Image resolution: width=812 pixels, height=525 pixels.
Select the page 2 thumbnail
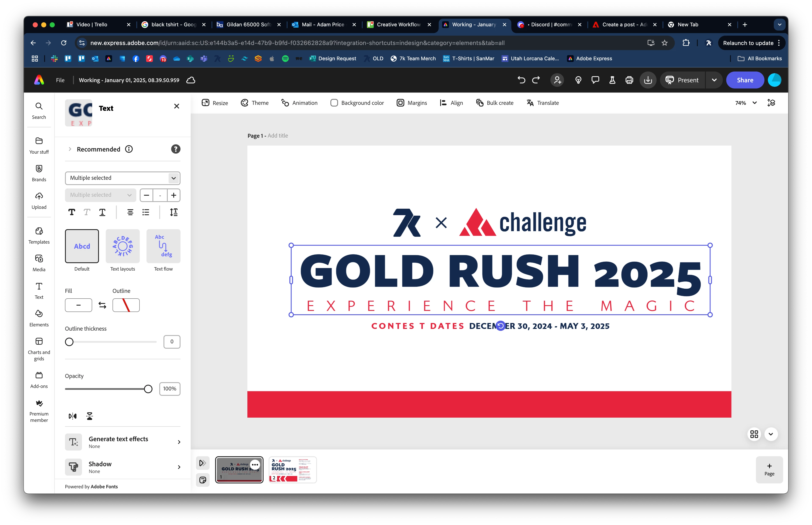(293, 469)
